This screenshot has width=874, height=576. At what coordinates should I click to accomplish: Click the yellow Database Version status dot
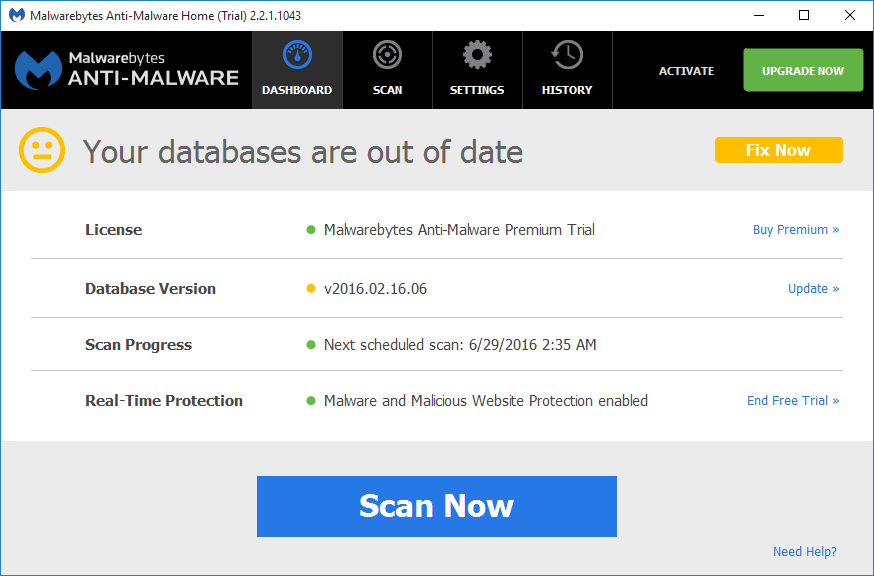pyautogui.click(x=311, y=289)
